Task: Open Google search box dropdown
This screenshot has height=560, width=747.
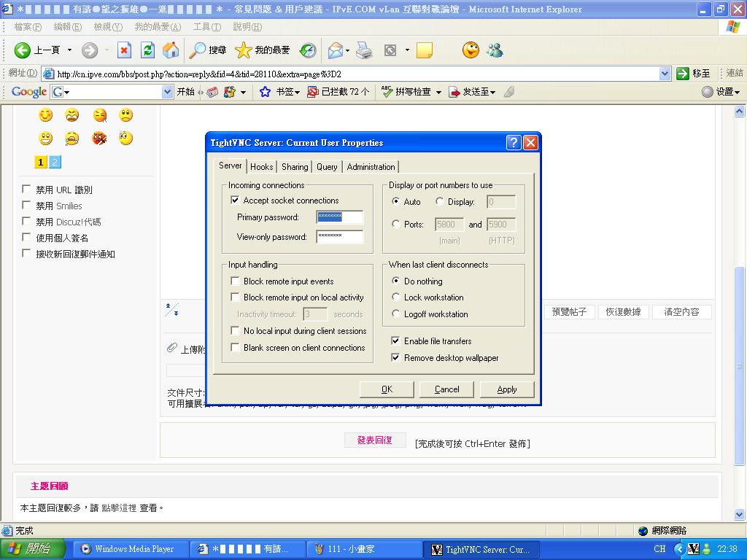Action: (167, 92)
